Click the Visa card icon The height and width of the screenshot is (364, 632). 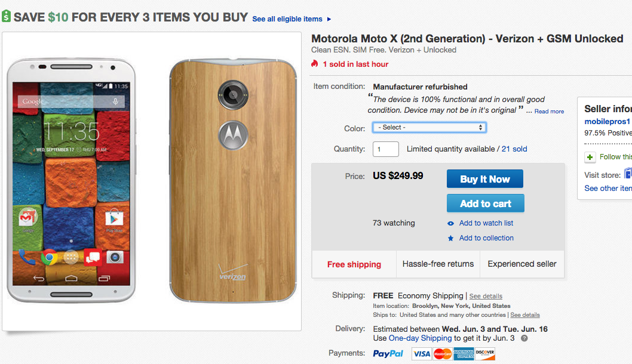pos(421,354)
